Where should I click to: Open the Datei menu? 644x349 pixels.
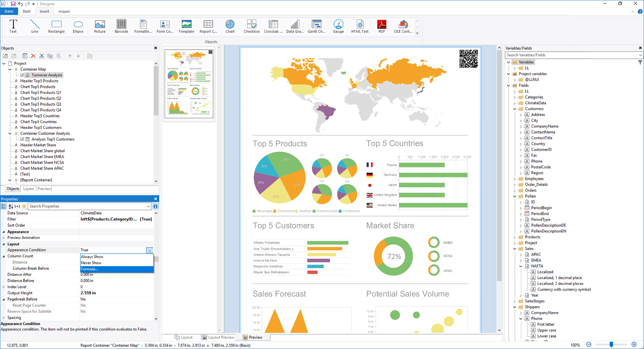9,11
